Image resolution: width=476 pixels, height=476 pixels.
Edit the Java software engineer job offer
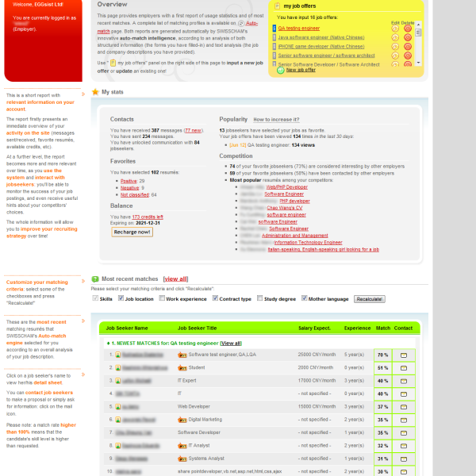(395, 37)
